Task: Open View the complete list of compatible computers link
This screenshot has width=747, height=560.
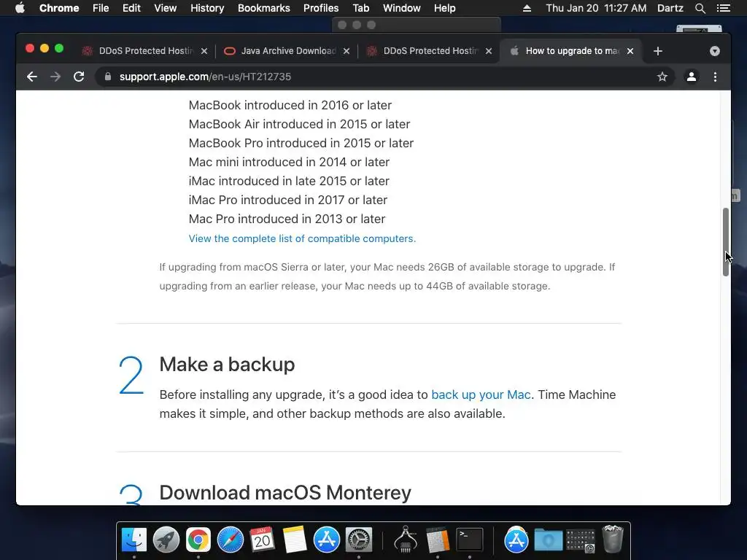Action: tap(302, 238)
